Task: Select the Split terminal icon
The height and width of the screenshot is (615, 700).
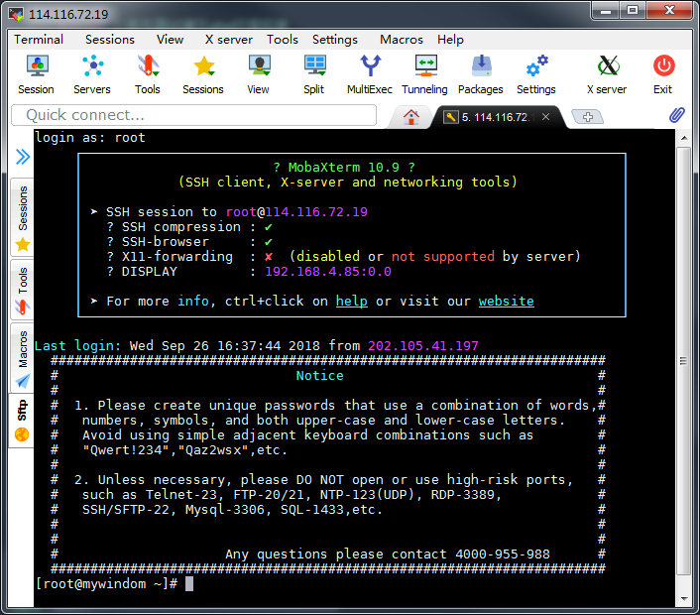Action: tap(314, 74)
